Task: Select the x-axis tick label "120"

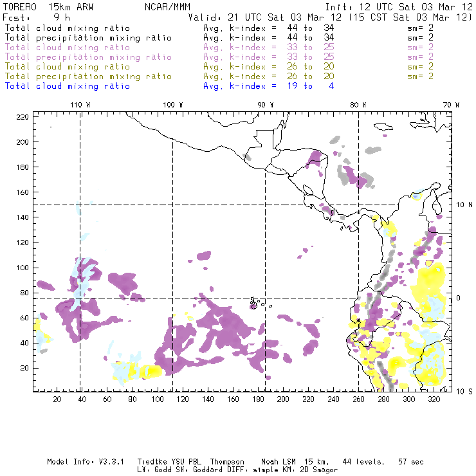Action: point(183,399)
